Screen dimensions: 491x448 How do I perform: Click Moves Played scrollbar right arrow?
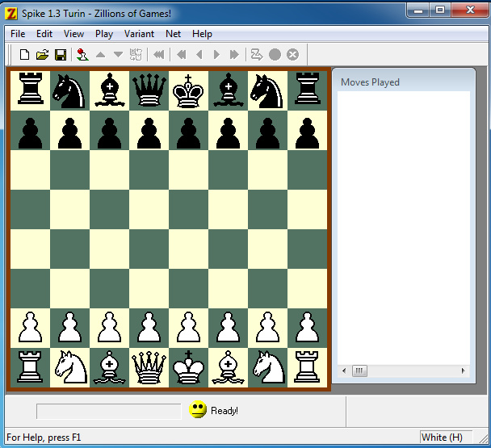(x=463, y=371)
